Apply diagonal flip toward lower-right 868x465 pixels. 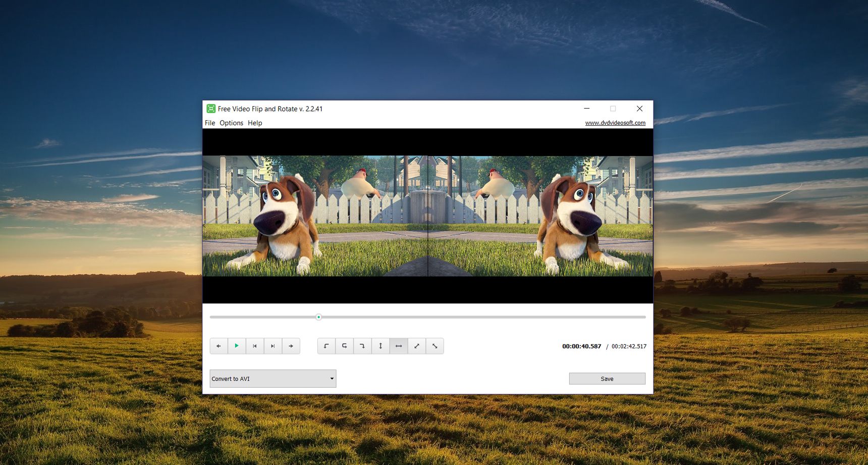click(435, 346)
